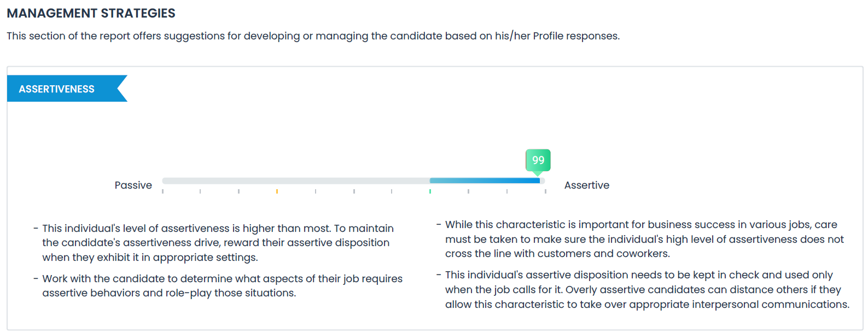Click the green tick mark under slider

(430, 191)
